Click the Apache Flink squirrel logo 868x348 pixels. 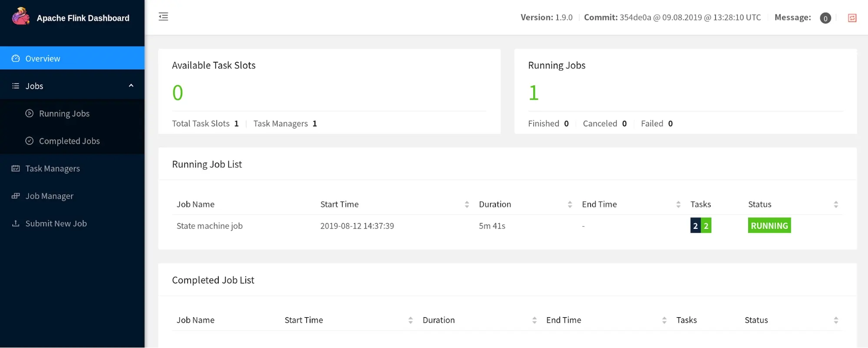(x=20, y=17)
